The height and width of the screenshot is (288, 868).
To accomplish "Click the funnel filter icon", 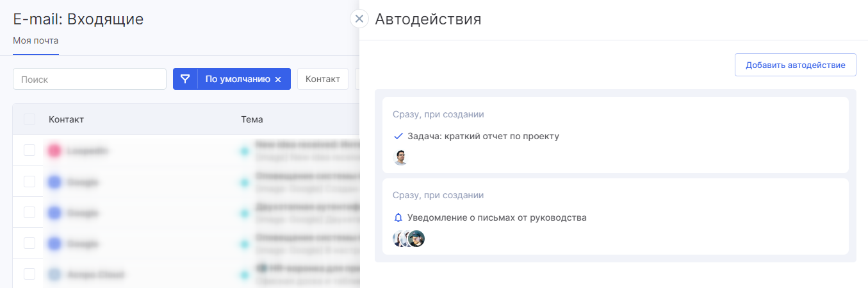I will coord(185,79).
